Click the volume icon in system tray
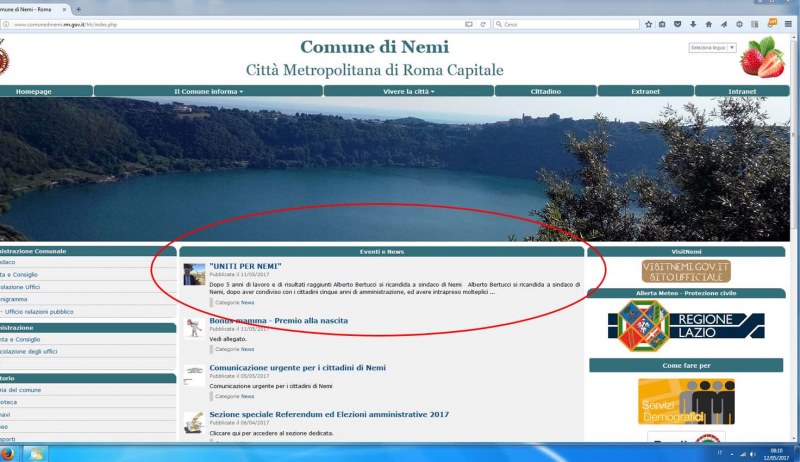The image size is (800, 462). 753,453
